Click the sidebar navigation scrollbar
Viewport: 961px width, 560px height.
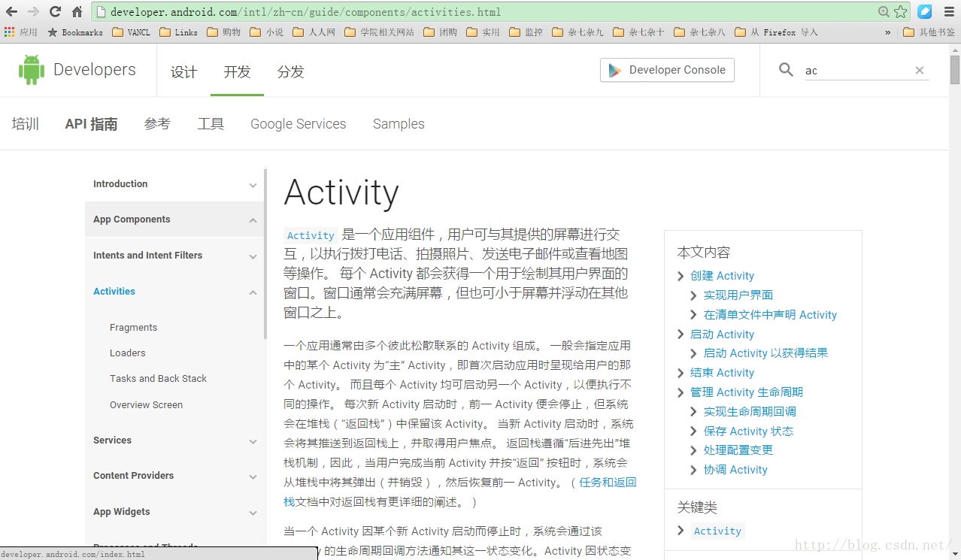coord(265,254)
